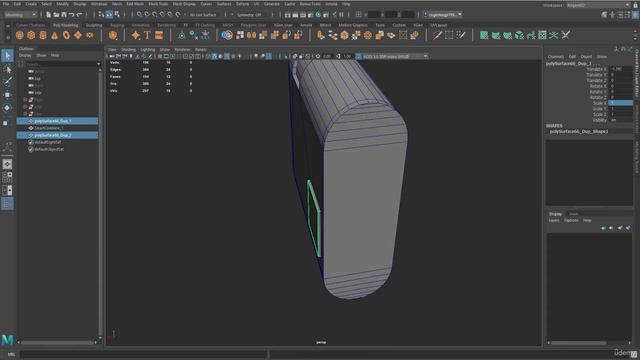This screenshot has width=640, height=360.
Task: Create a polygon disc from the shelf
Action: (x=89, y=36)
